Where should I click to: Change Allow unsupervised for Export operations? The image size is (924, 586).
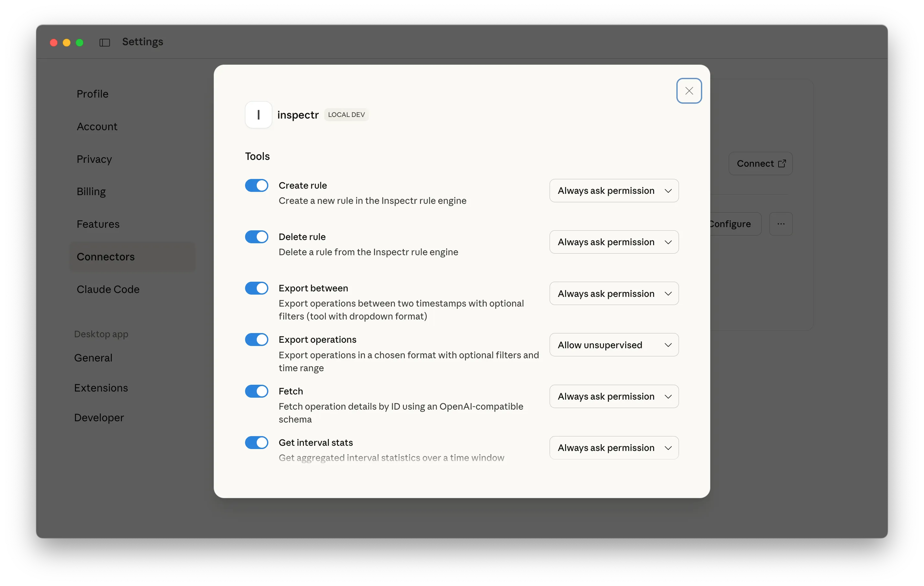[613, 344]
